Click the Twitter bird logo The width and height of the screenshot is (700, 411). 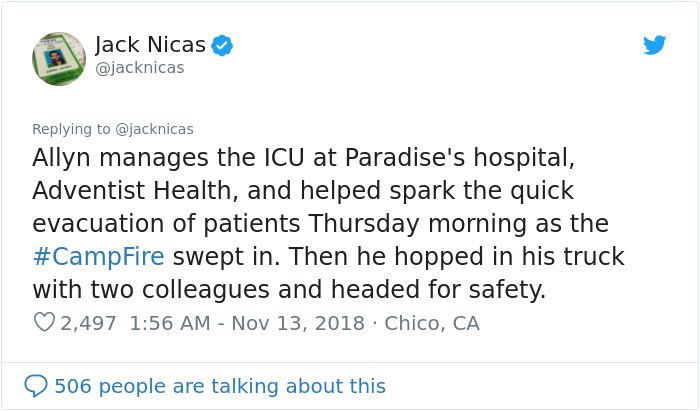tap(654, 45)
